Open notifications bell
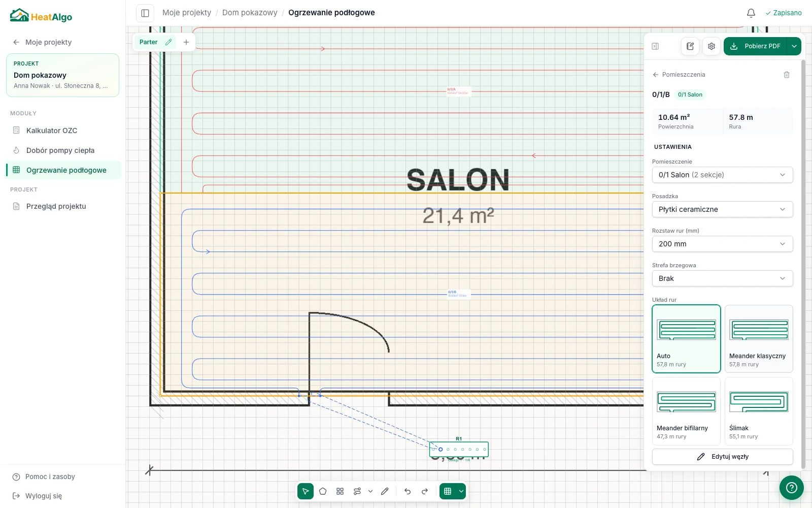This screenshot has width=812, height=508. click(751, 13)
